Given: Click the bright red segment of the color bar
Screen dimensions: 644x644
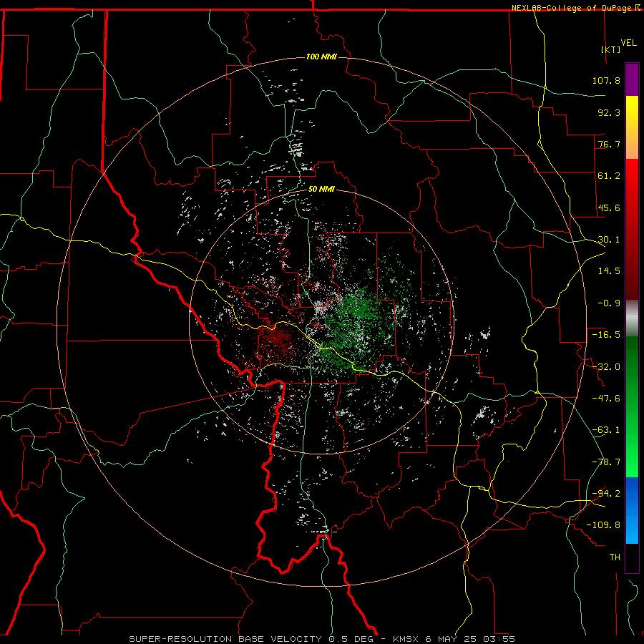Looking at the screenshot, I should click(632, 230).
